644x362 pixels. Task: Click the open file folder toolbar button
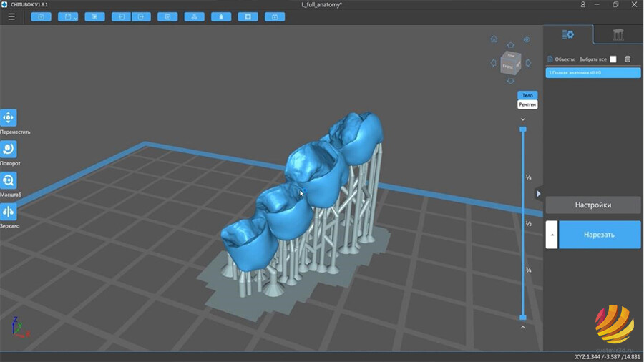click(x=41, y=17)
